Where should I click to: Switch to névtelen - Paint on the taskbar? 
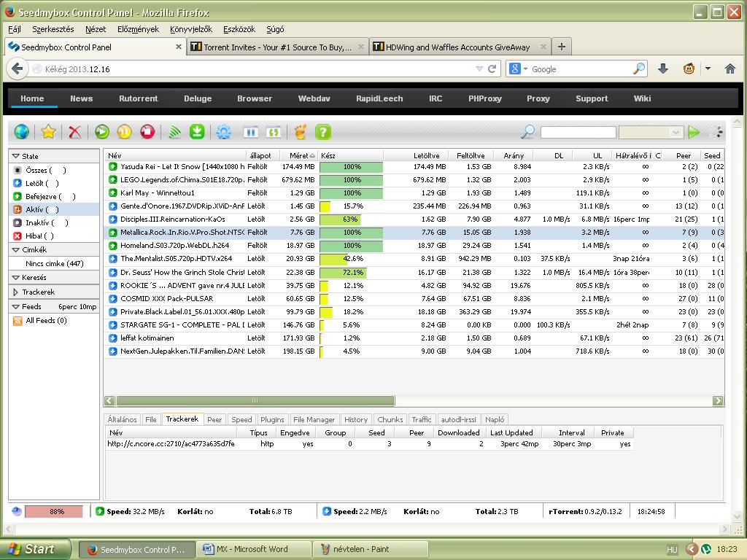(370, 549)
